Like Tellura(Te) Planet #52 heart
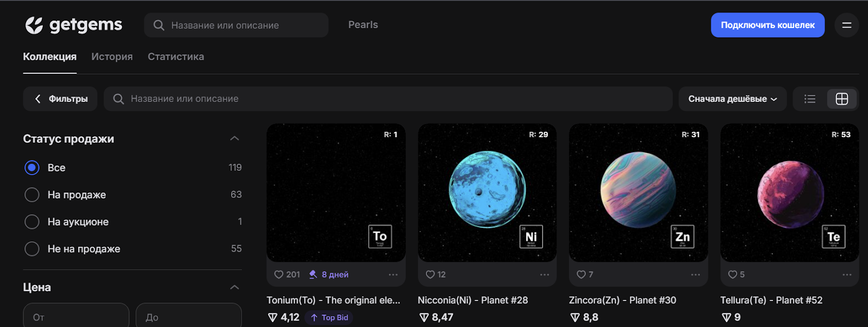 pos(732,274)
